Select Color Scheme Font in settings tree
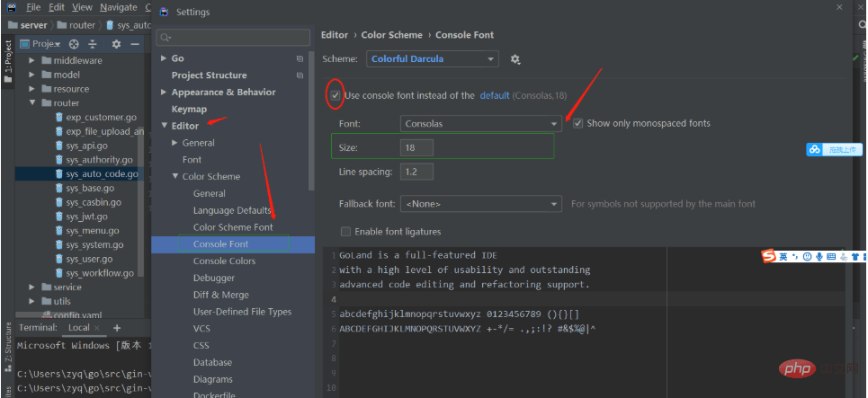 233,227
